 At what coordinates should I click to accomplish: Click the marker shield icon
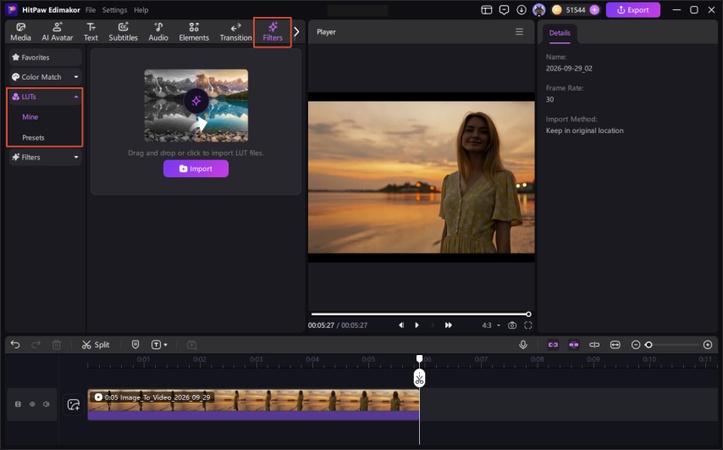click(x=136, y=344)
